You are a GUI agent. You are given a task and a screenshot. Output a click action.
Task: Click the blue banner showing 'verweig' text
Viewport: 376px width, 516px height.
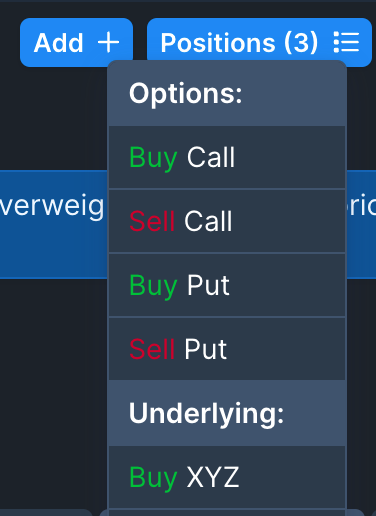tap(54, 224)
